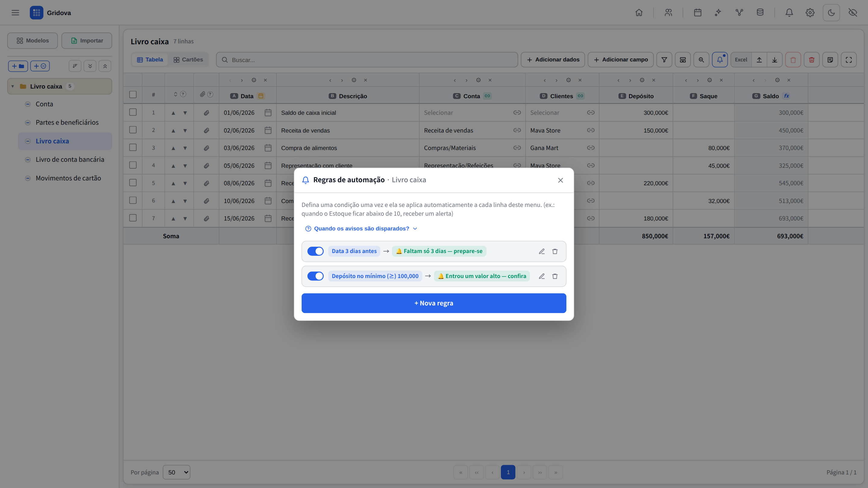
Task: Open the filter icon in toolbar
Action: tap(664, 60)
